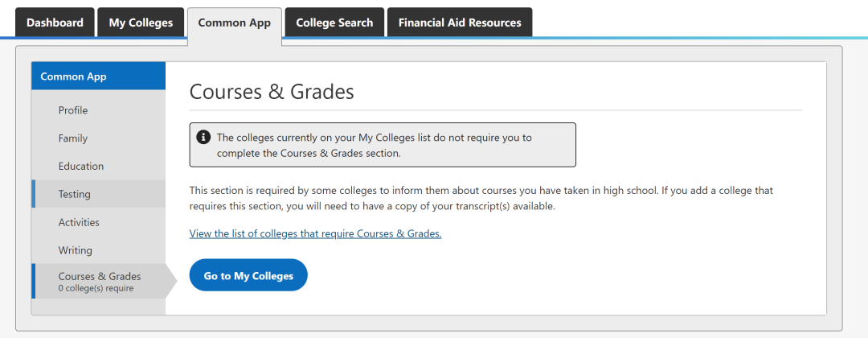
Task: Click the notice about My Colleges list requirements
Action: coord(386,145)
